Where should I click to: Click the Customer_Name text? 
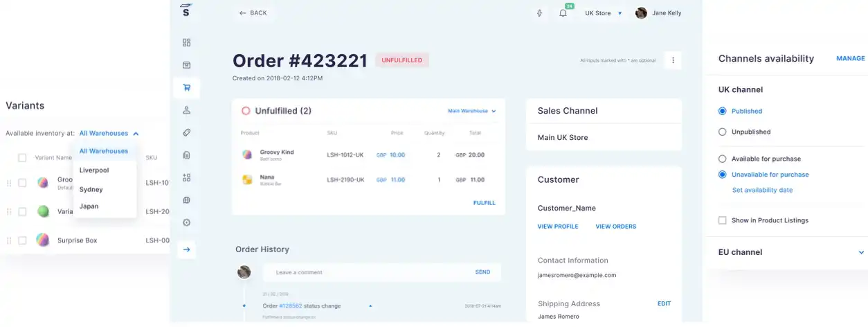pyautogui.click(x=567, y=208)
